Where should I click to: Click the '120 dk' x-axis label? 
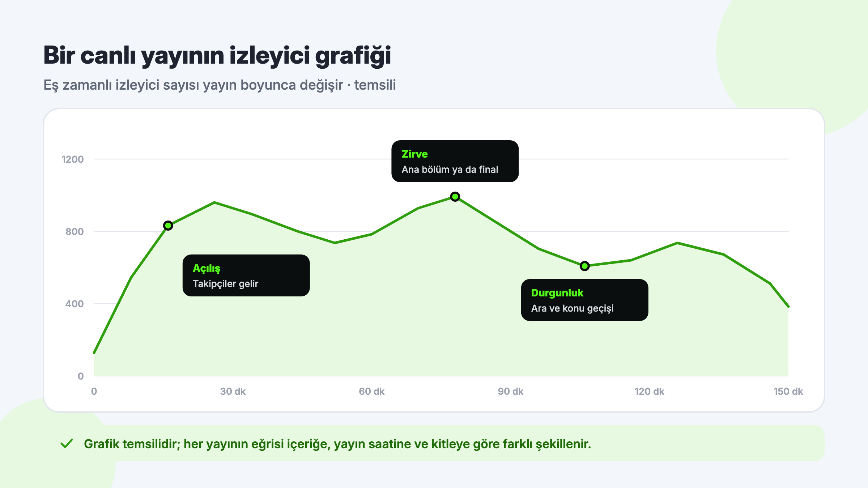(650, 391)
